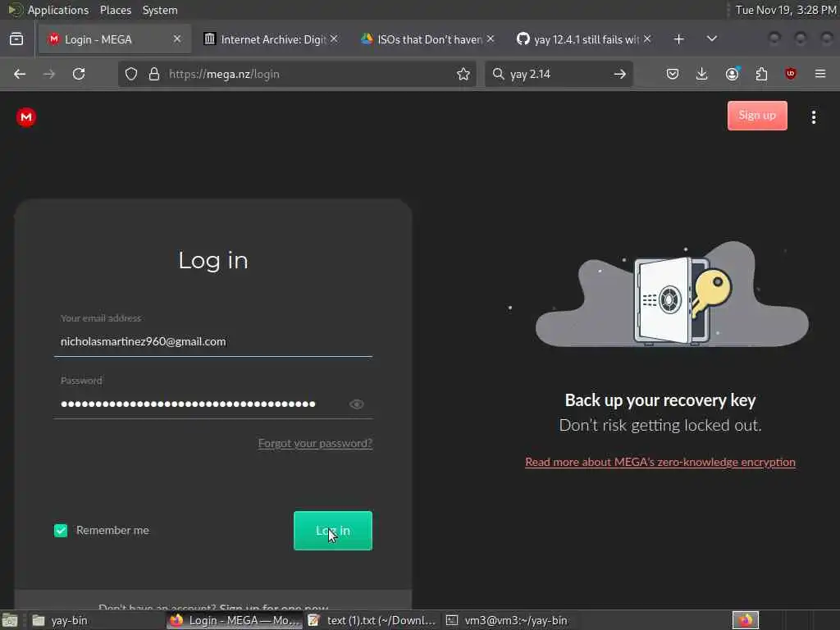Screen dimensions: 840x630
Task: Click the yay 2.14 search box
Action: tap(557, 74)
